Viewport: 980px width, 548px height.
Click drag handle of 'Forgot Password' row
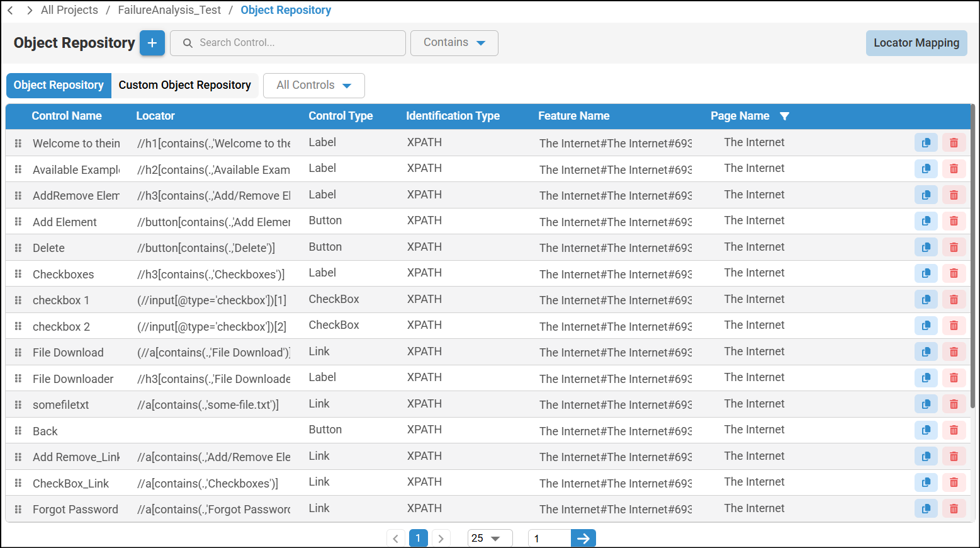[x=18, y=510]
